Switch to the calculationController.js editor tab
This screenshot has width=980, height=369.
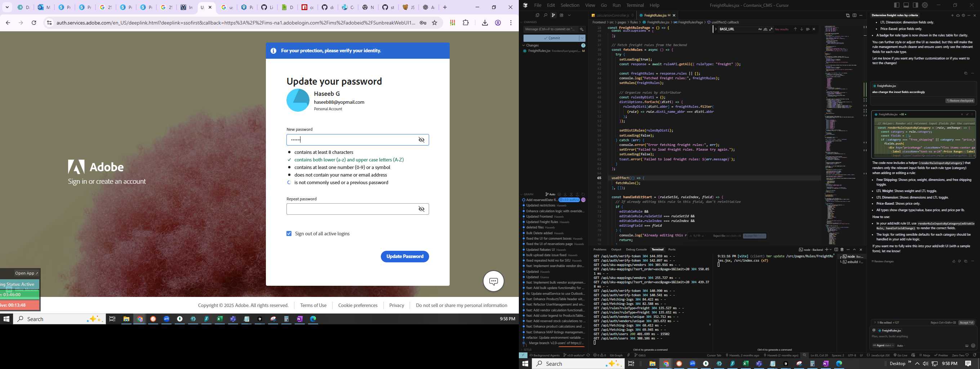(x=612, y=15)
